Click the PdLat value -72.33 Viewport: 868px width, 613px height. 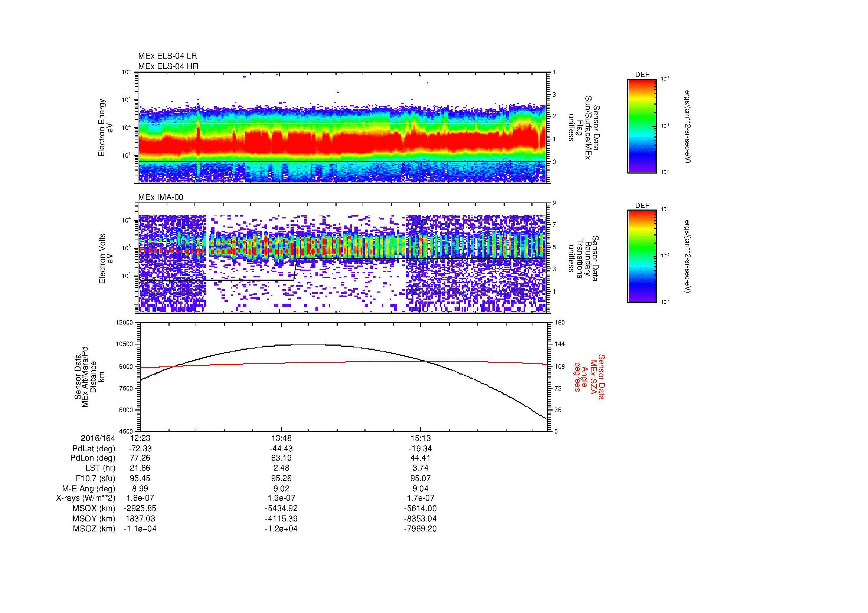140,449
